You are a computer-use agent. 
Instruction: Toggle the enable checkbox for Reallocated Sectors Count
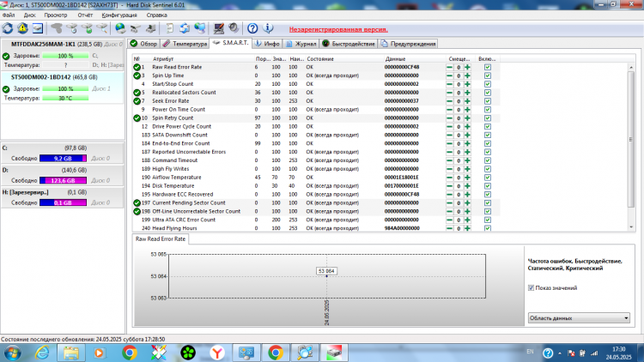[x=488, y=93]
